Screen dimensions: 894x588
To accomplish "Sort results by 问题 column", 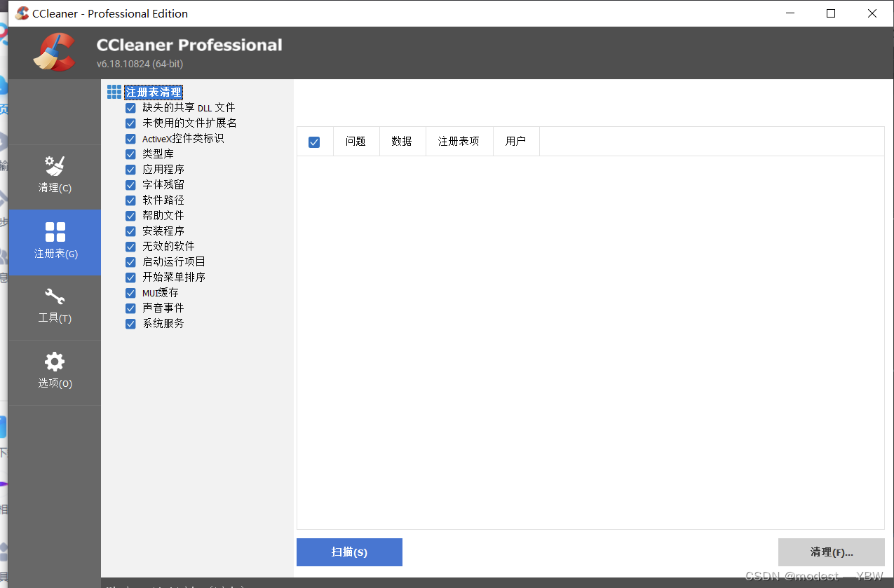I will pyautogui.click(x=356, y=141).
